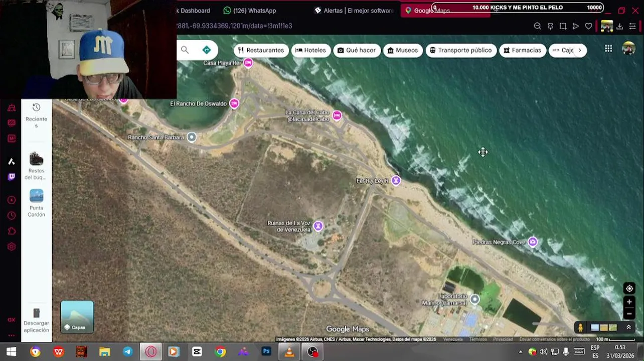This screenshot has height=361, width=644.
Task: Open recent place Restos del buq...
Action: point(36,166)
